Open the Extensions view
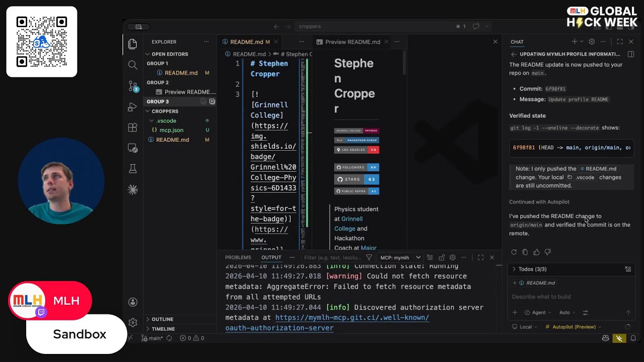 coord(133,127)
